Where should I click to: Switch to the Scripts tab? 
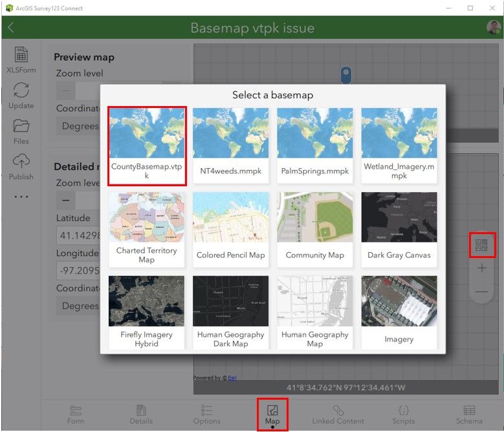tap(403, 415)
